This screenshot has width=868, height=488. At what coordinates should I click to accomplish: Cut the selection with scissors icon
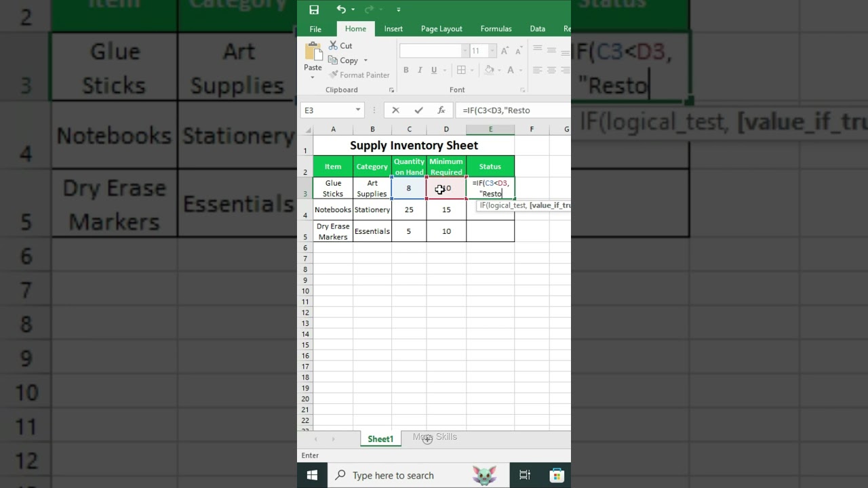340,45
